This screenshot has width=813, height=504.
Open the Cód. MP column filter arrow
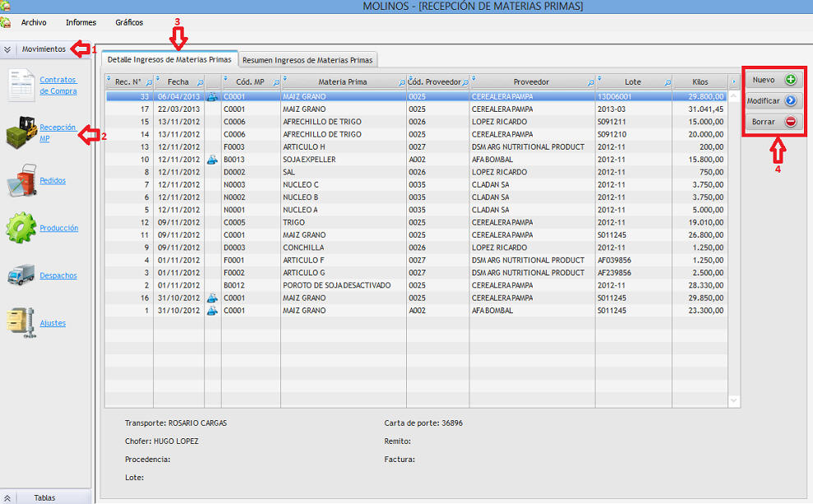coord(225,78)
